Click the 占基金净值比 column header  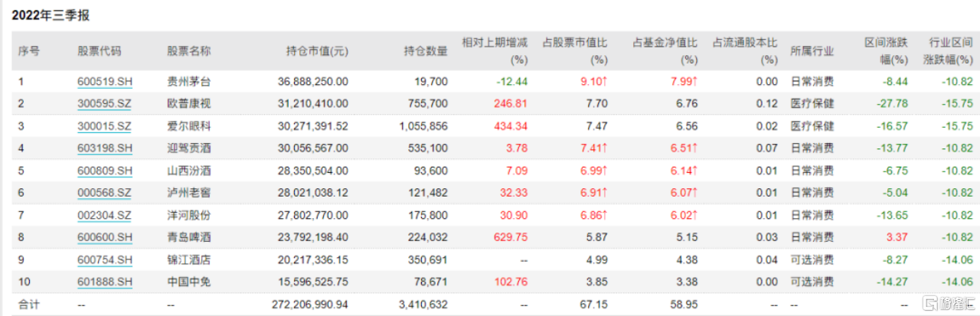click(665, 51)
